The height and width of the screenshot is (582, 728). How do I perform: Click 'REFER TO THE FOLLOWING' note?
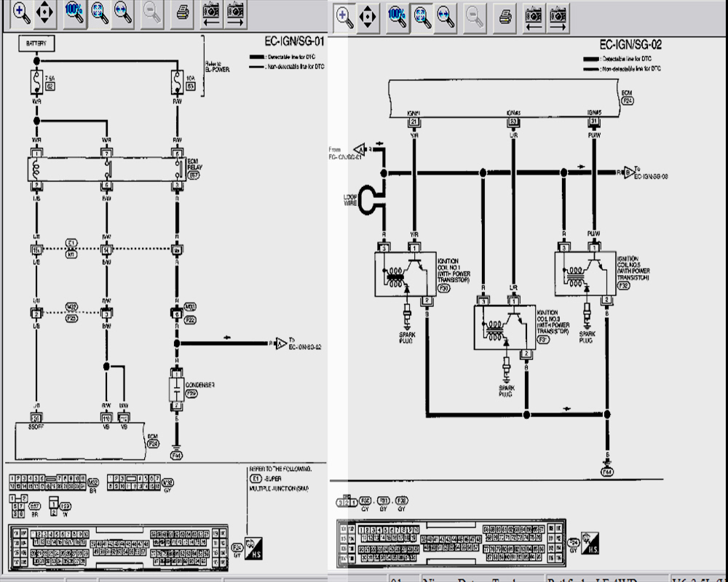(280, 469)
